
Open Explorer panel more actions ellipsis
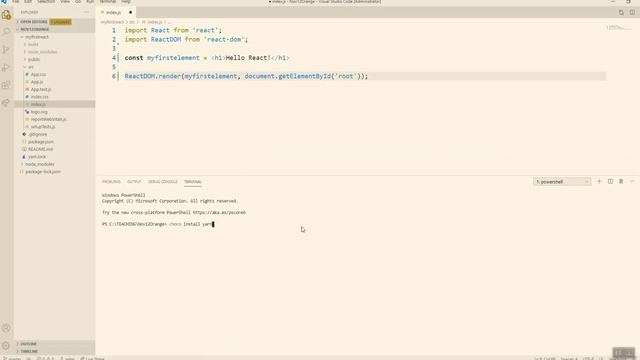click(x=87, y=12)
